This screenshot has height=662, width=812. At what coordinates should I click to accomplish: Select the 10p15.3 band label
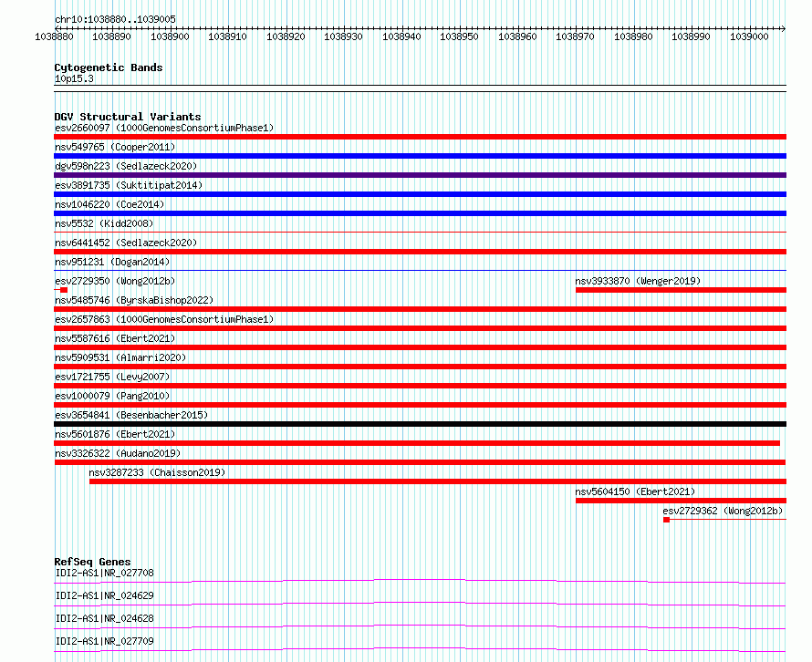[x=74, y=78]
